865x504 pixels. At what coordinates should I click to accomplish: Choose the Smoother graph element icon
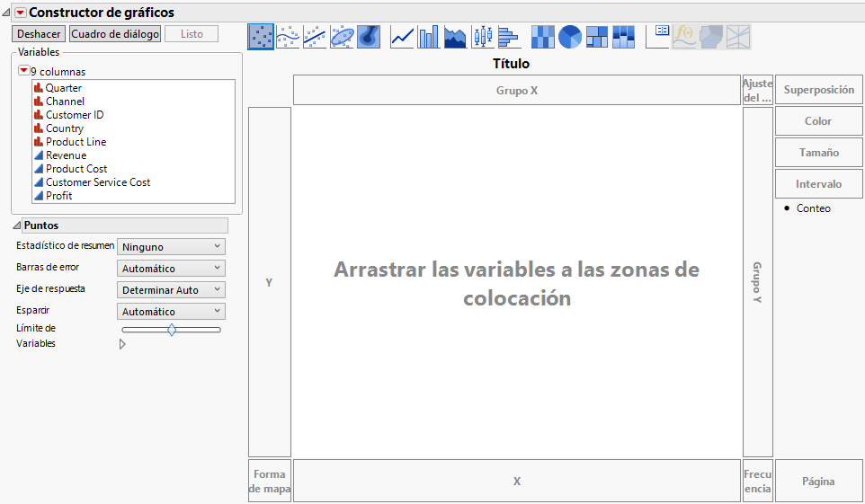[x=288, y=36]
